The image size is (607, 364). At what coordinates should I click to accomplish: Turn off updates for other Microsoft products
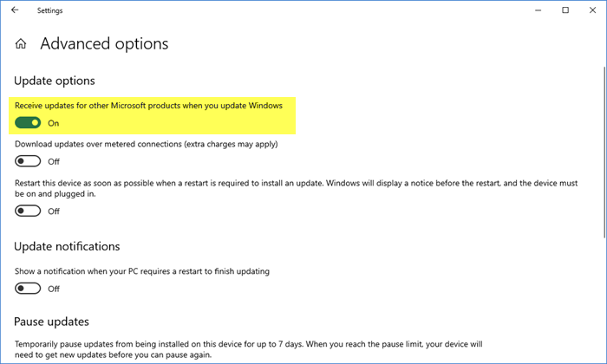pos(28,123)
